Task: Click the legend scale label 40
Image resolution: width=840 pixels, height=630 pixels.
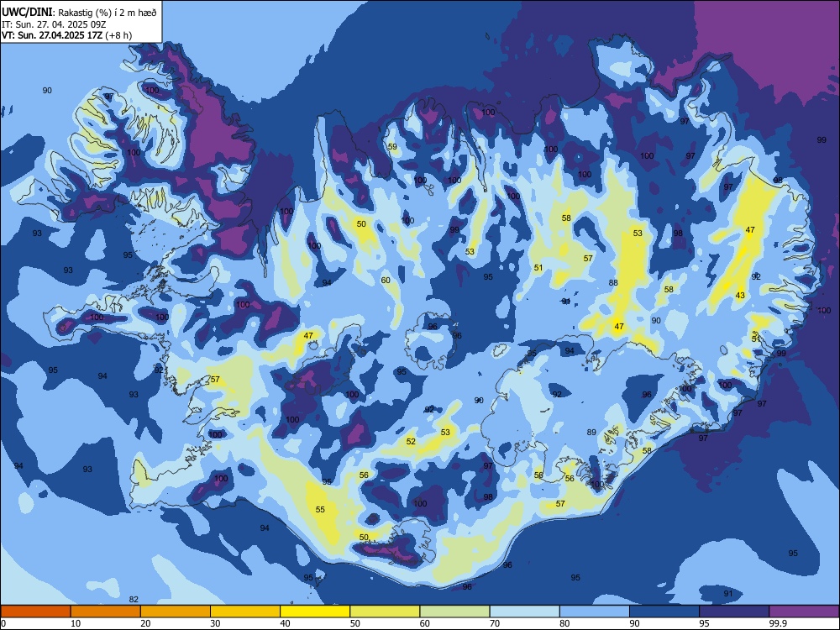Action: tap(286, 623)
